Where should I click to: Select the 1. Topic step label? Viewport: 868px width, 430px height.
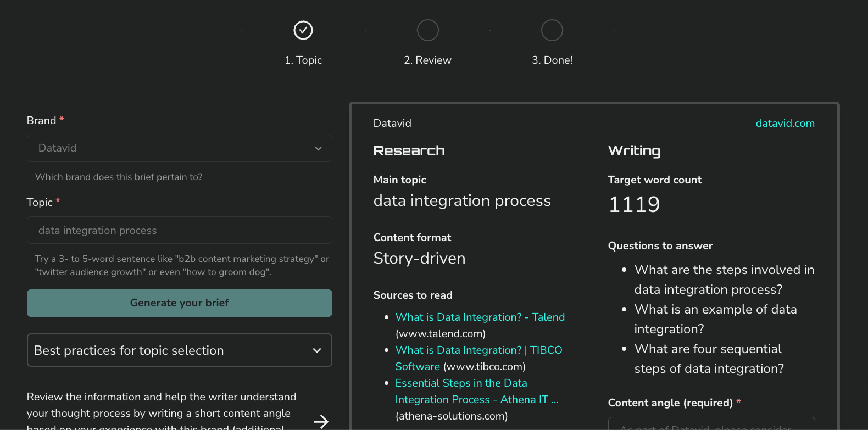point(303,60)
